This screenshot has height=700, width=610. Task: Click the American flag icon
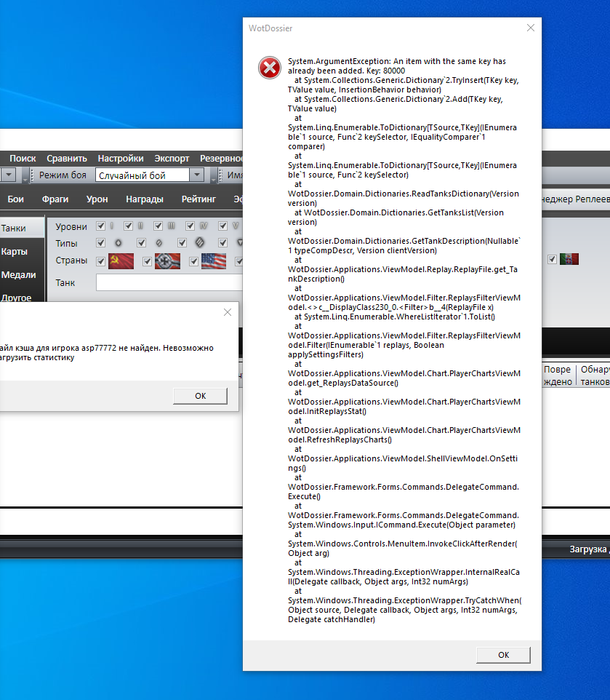(214, 261)
